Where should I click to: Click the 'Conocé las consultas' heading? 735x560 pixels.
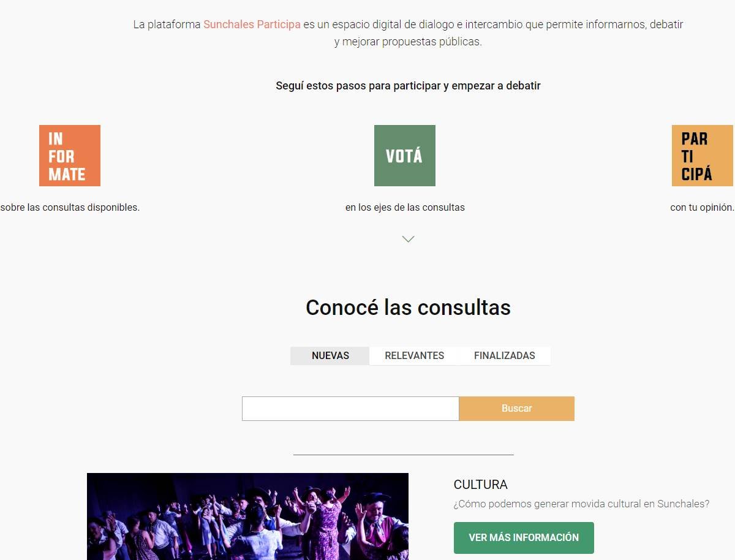point(408,308)
